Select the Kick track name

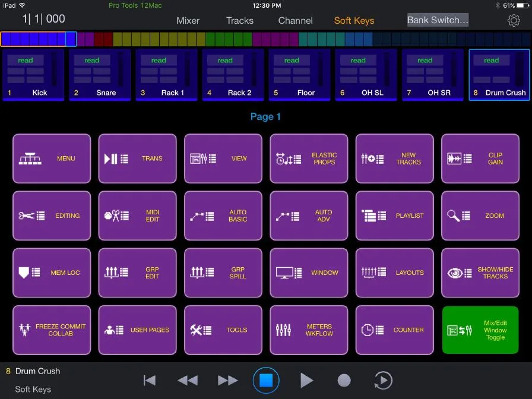pyautogui.click(x=40, y=93)
